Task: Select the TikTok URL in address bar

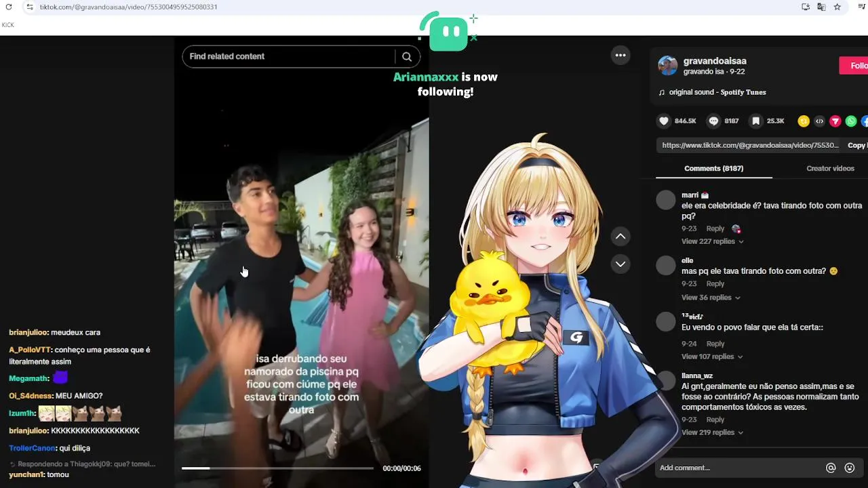Action: pyautogui.click(x=128, y=7)
